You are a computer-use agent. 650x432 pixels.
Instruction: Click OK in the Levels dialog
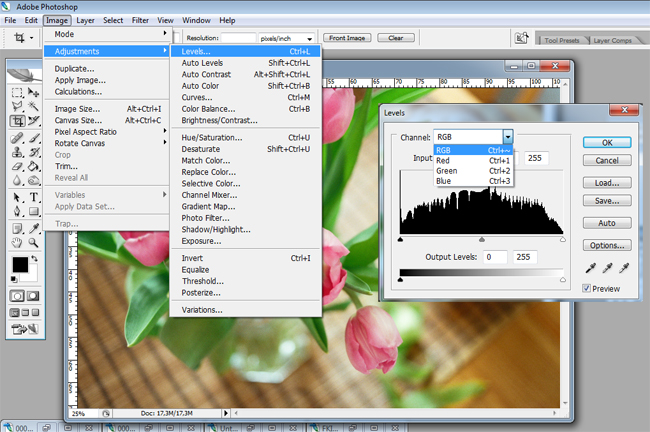click(607, 142)
